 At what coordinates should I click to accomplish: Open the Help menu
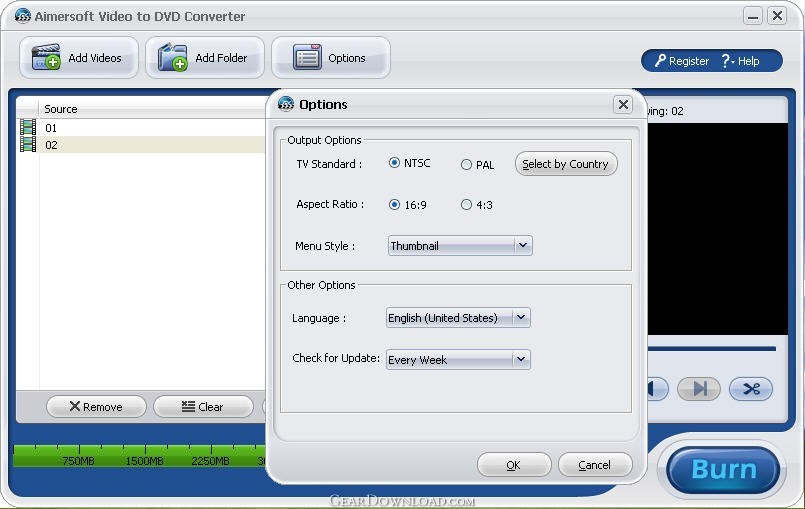tap(740, 61)
